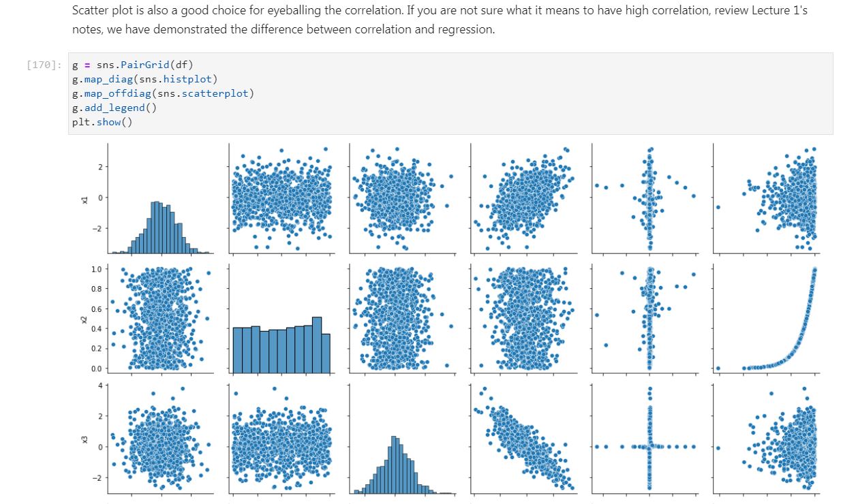Click the x2 y-axis label
841x504 pixels.
(x=84, y=319)
